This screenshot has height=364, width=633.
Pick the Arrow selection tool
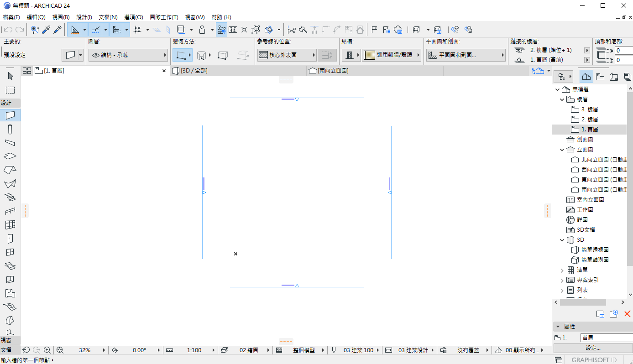pos(10,76)
